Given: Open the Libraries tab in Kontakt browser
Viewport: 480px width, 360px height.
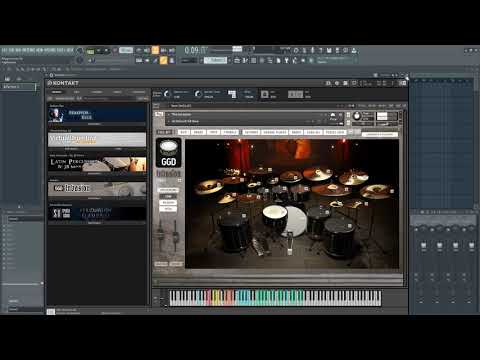Looking at the screenshot, I should coord(57,92).
